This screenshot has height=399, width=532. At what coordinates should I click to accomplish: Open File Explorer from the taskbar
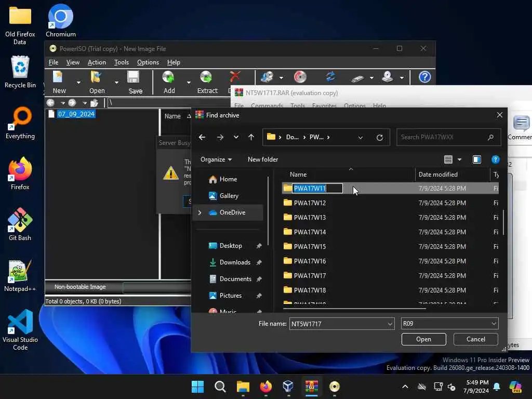pyautogui.click(x=243, y=386)
